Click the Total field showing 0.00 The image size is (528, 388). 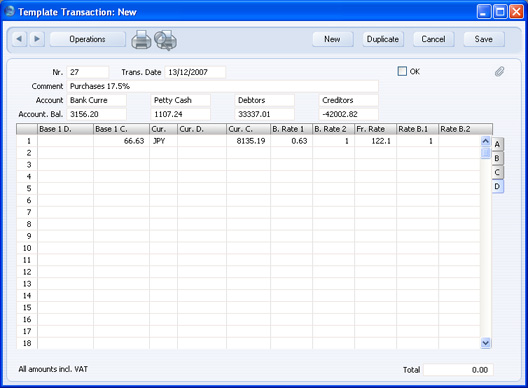(458, 370)
